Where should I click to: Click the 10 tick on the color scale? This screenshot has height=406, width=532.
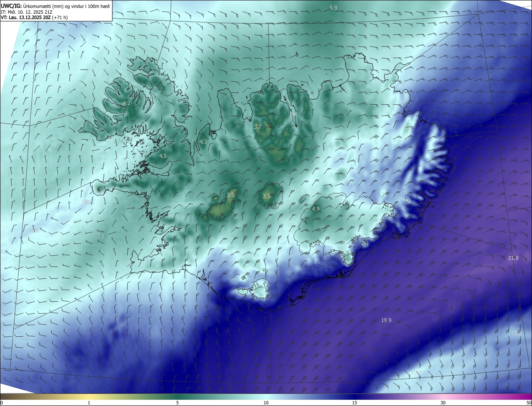pos(266,403)
